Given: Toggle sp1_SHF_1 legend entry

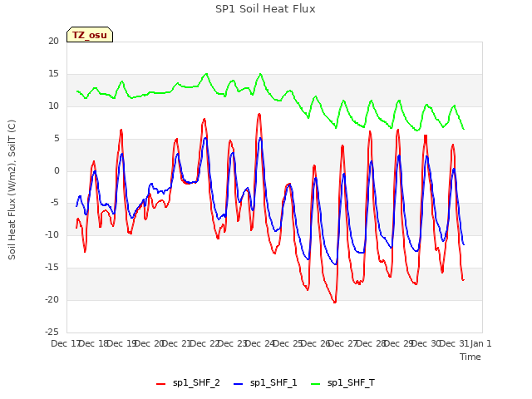Looking at the screenshot, I should 265,383.
